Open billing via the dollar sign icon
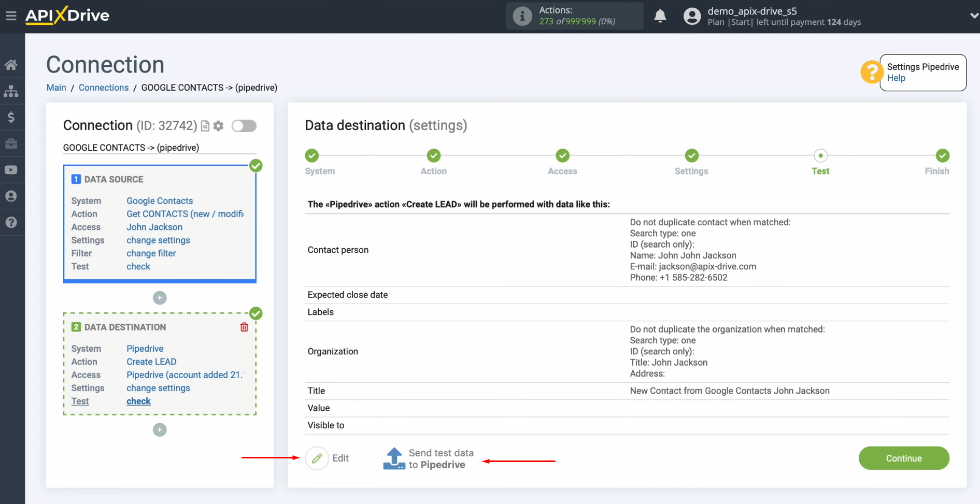This screenshot has height=504, width=980. point(11,117)
